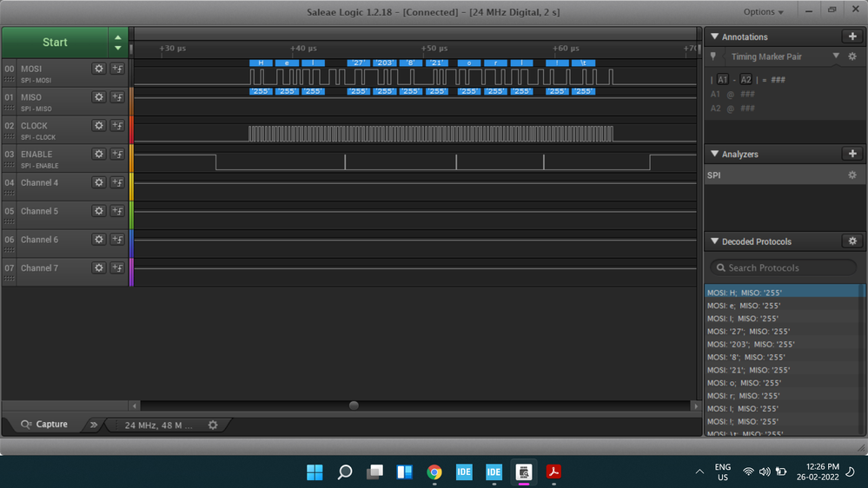Select the SPI analyzer entry
The image size is (868, 488).
[784, 175]
